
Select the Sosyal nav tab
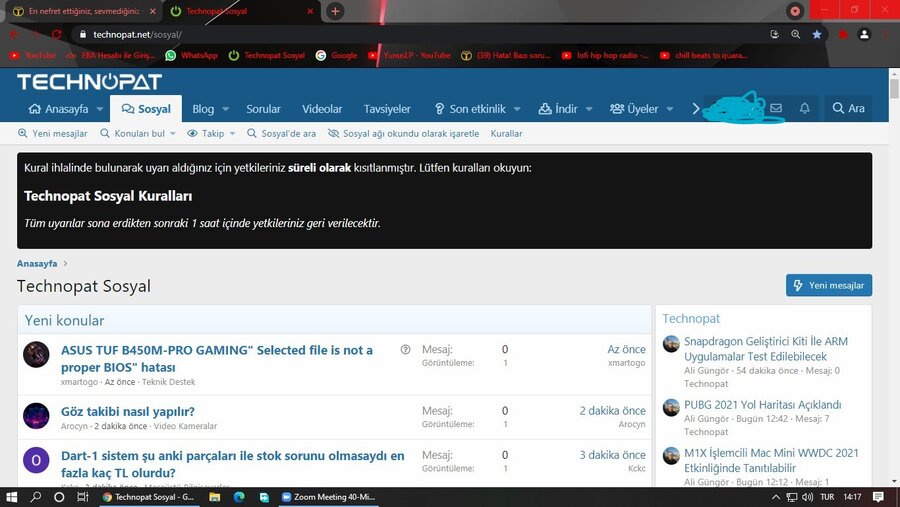(146, 109)
